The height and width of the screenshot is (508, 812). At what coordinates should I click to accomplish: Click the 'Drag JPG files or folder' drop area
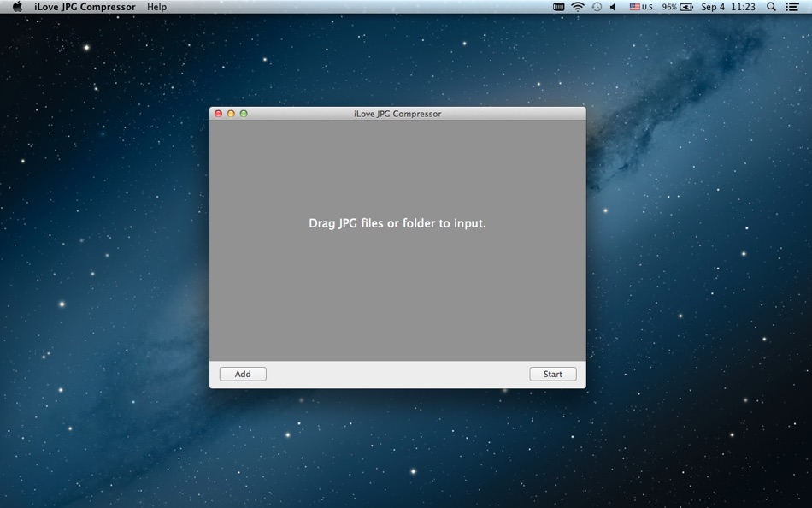397,240
